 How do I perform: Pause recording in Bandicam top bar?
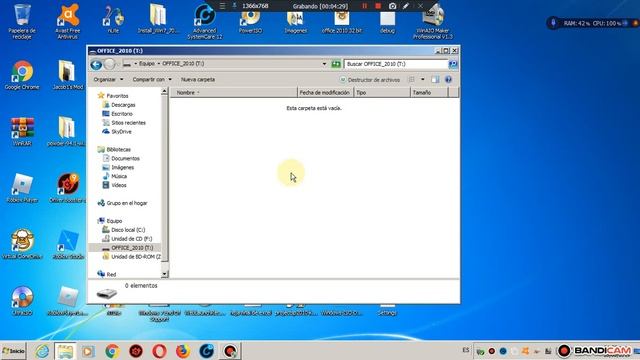pyautogui.click(x=364, y=6)
